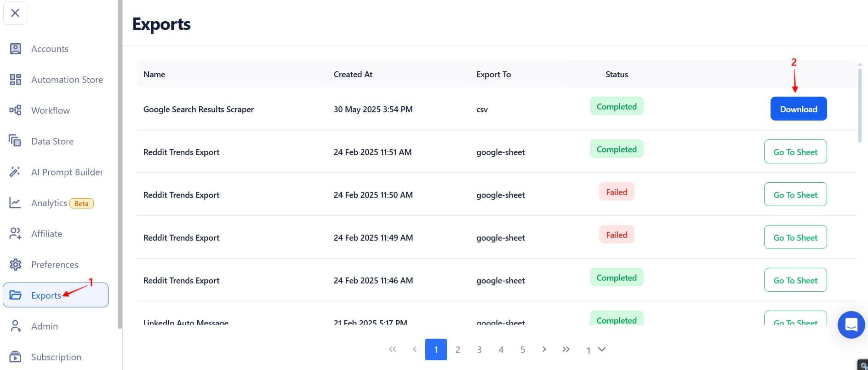868x370 pixels.
Task: Go To Sheet for 11:51 AM Reddit export
Action: (795, 152)
